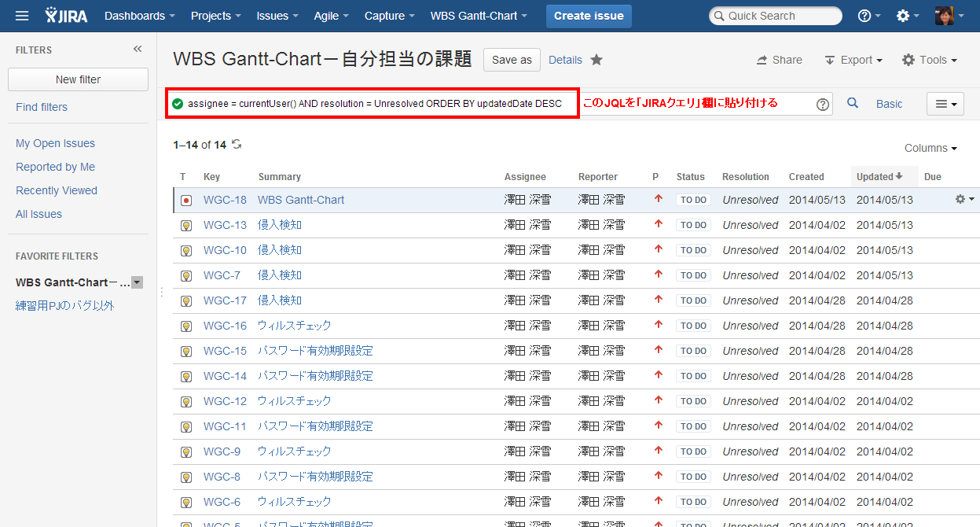Click the Share button
Viewport: 980px width, 527px height.
pyautogui.click(x=779, y=60)
